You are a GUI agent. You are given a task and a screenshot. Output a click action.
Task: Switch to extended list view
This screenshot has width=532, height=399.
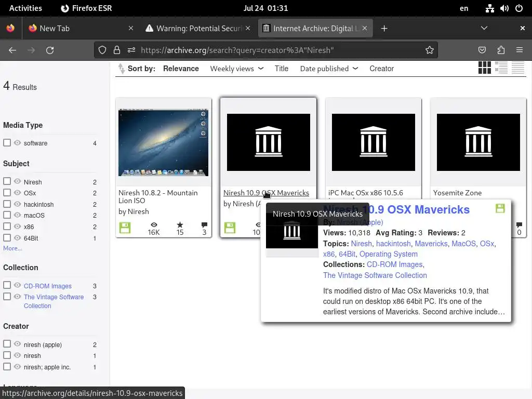pyautogui.click(x=501, y=68)
